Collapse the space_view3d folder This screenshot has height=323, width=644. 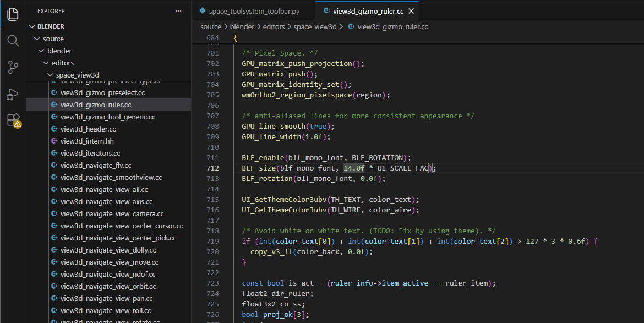coord(50,75)
